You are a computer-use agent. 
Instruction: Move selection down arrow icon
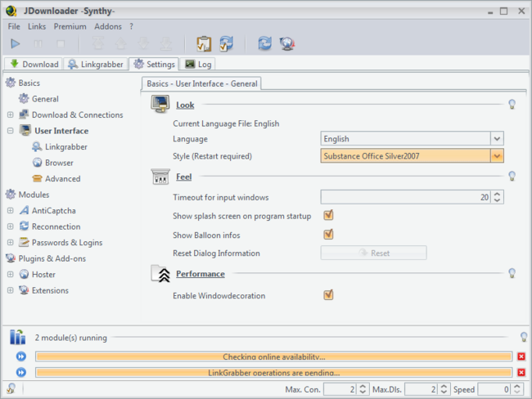click(x=143, y=43)
